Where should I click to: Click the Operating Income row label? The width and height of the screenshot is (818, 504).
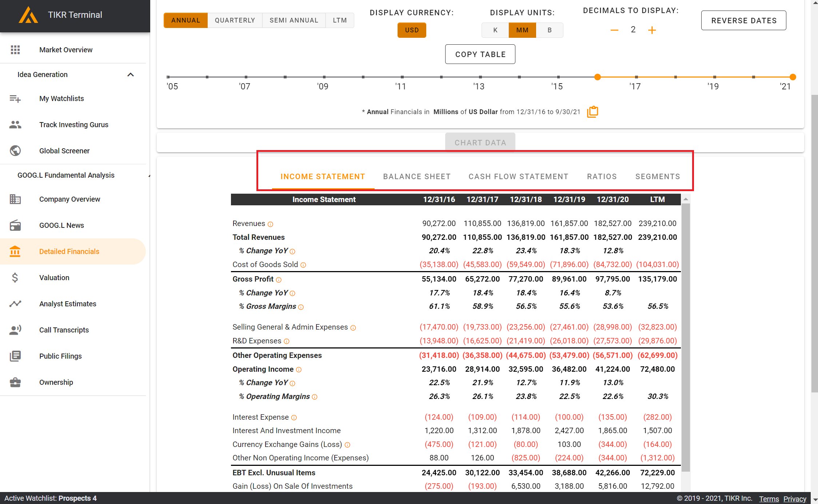pyautogui.click(x=263, y=369)
